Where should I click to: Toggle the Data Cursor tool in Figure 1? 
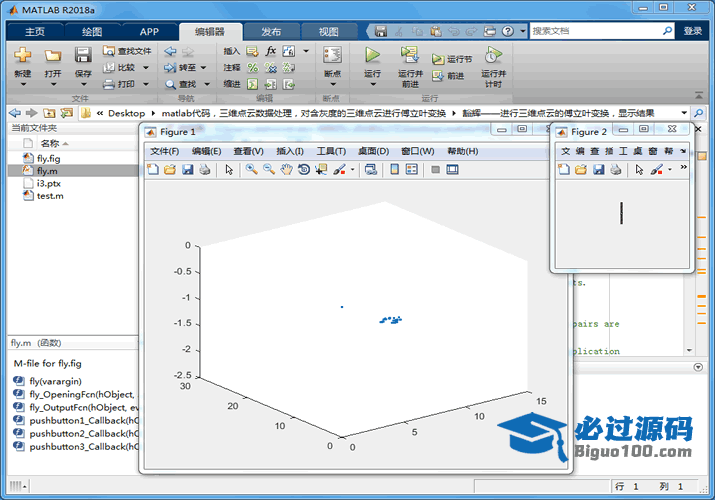click(321, 170)
